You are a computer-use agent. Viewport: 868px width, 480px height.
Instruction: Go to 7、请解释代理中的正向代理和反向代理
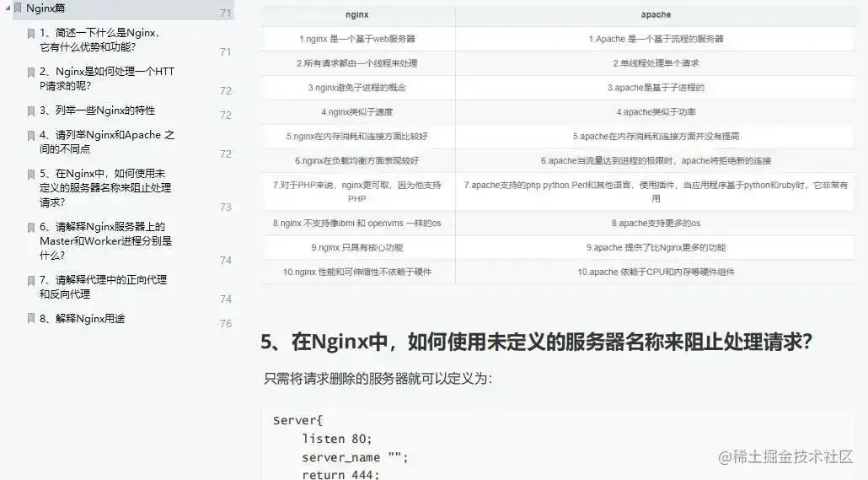coord(103,287)
